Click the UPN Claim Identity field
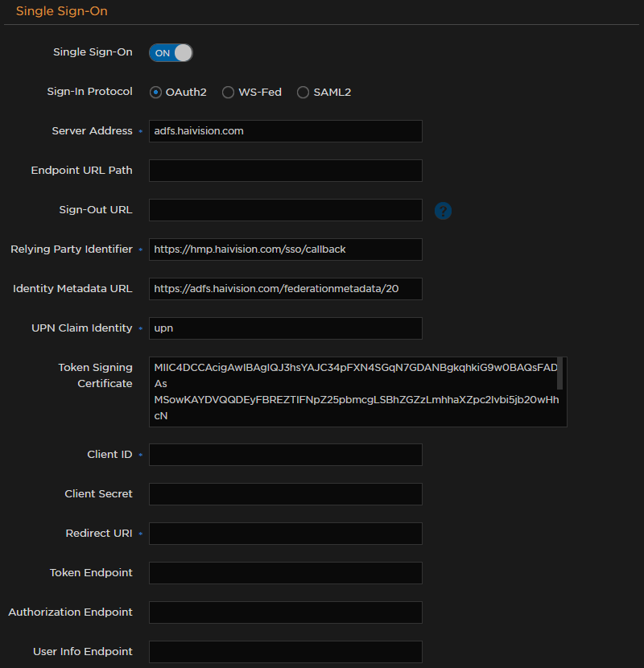Image resolution: width=644 pixels, height=668 pixels. tap(285, 328)
